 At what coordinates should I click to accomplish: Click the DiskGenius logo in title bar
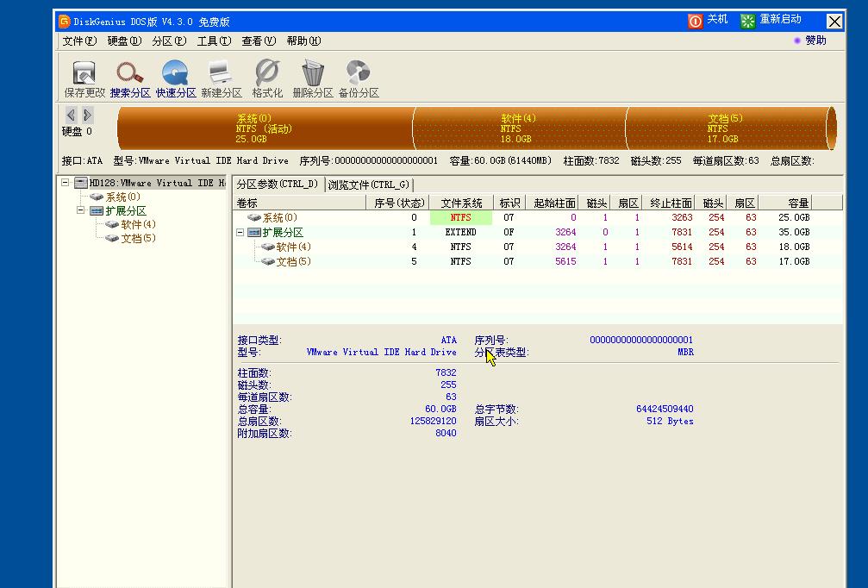pos(64,21)
